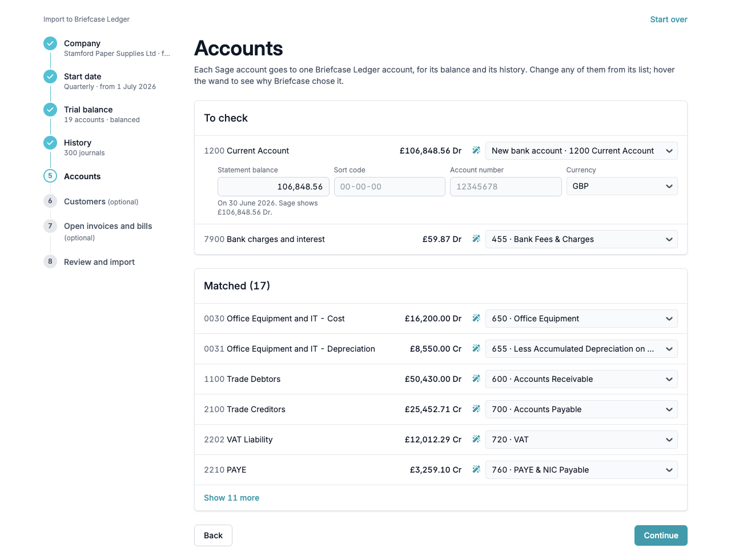
Task: Click the wand icon for Trade Debtors
Action: (476, 379)
